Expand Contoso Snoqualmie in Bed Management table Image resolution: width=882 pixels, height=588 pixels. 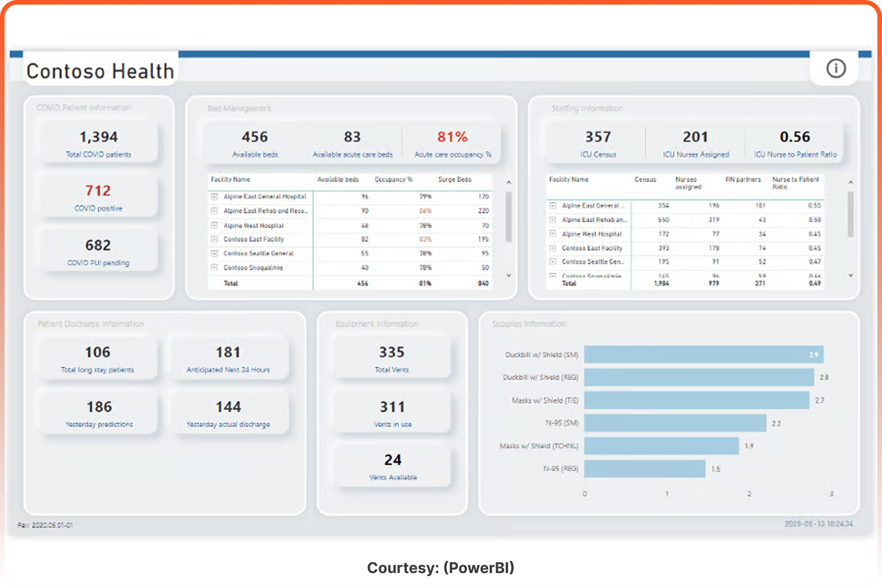[x=214, y=268]
